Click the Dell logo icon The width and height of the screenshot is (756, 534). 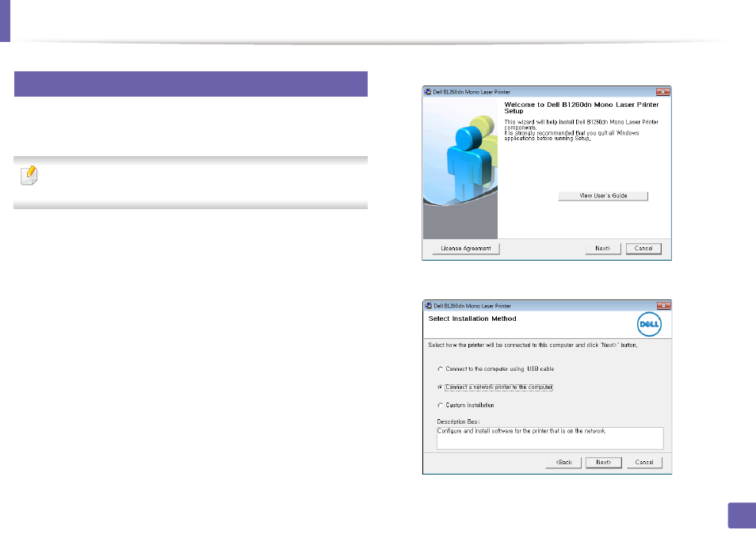[x=649, y=324]
